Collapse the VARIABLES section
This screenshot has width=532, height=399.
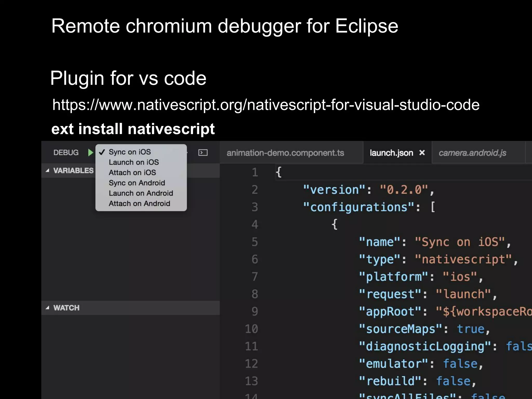pyautogui.click(x=48, y=171)
